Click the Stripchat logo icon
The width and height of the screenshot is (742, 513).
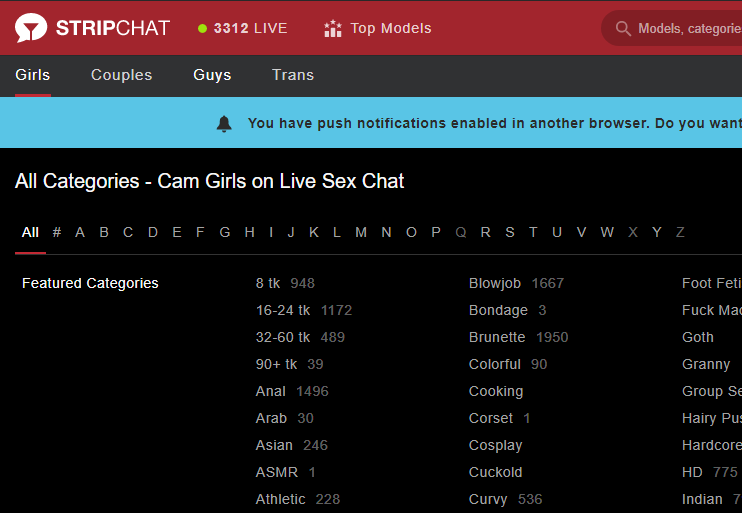coord(31,27)
